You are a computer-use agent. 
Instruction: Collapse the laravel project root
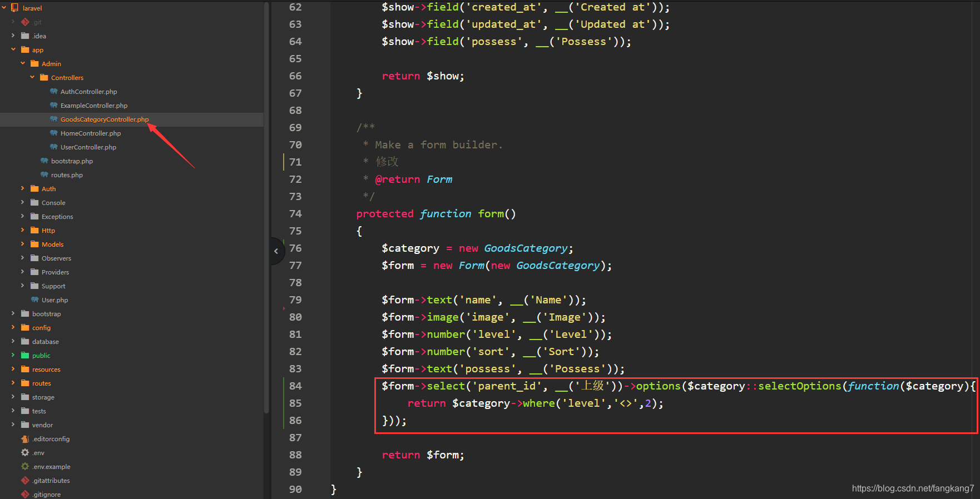(4, 8)
